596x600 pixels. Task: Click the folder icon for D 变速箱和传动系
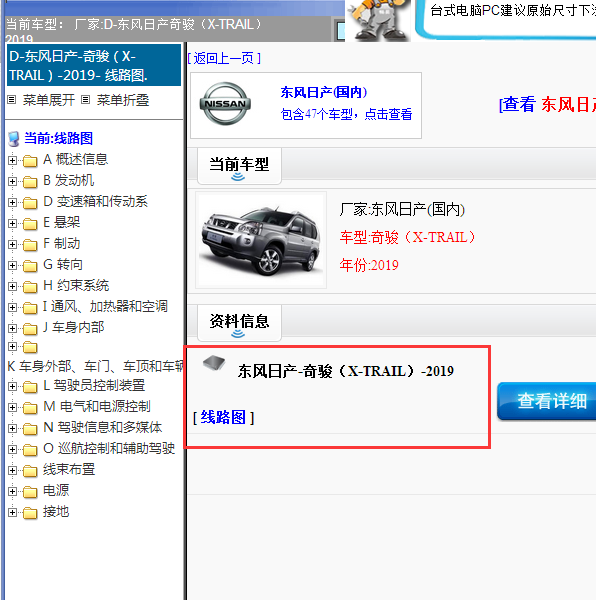30,203
